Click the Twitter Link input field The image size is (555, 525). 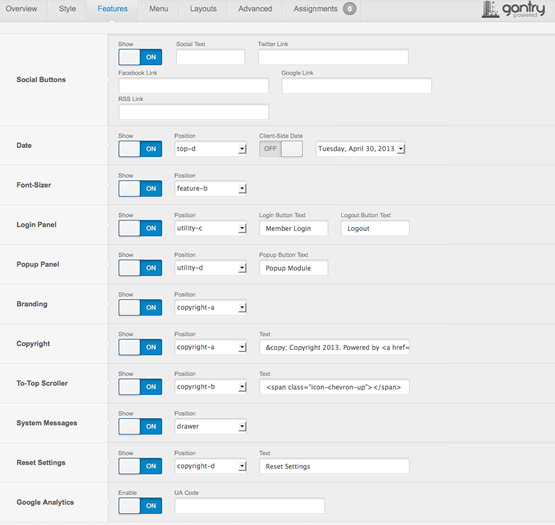[x=333, y=57]
